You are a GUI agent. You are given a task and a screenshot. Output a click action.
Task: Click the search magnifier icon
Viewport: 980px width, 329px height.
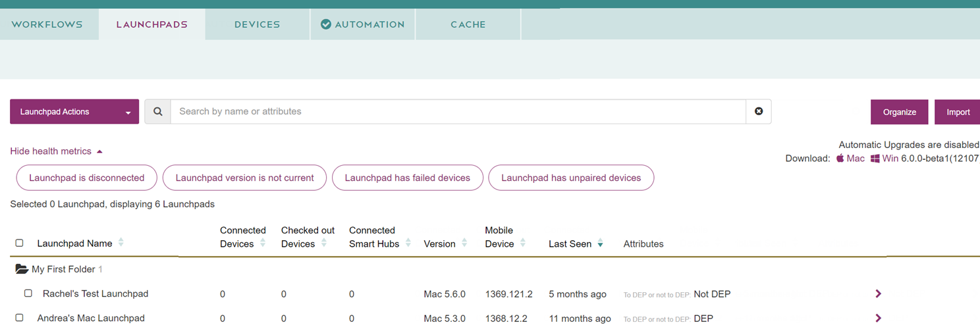[x=158, y=112]
